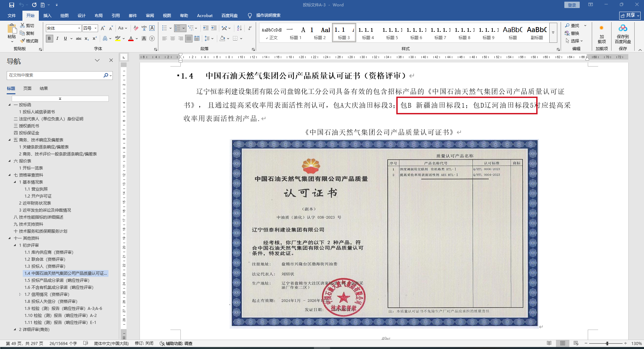644x349 pixels.
Task: Copy selection with 复制
Action: coord(27,33)
